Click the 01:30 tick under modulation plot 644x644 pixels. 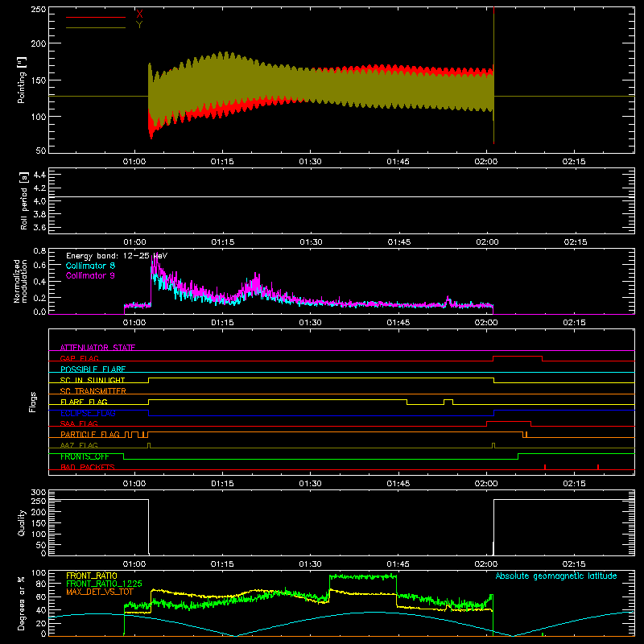(x=310, y=323)
